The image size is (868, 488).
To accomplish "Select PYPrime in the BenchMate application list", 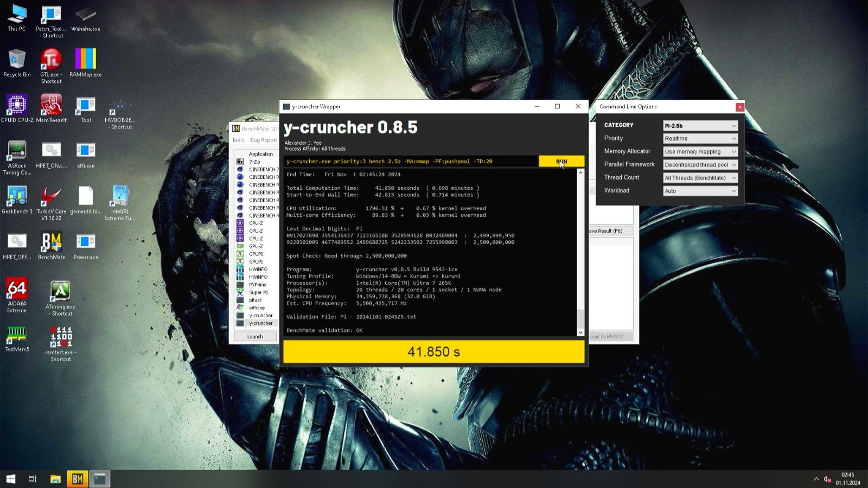I will pyautogui.click(x=256, y=285).
